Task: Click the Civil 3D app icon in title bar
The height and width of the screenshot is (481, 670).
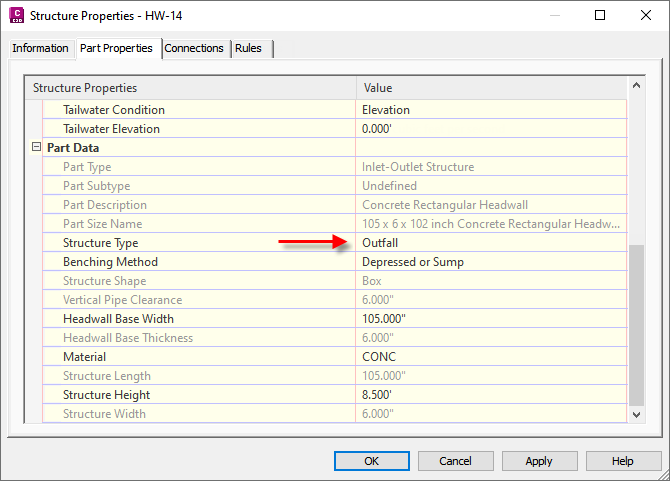Action: [15, 15]
